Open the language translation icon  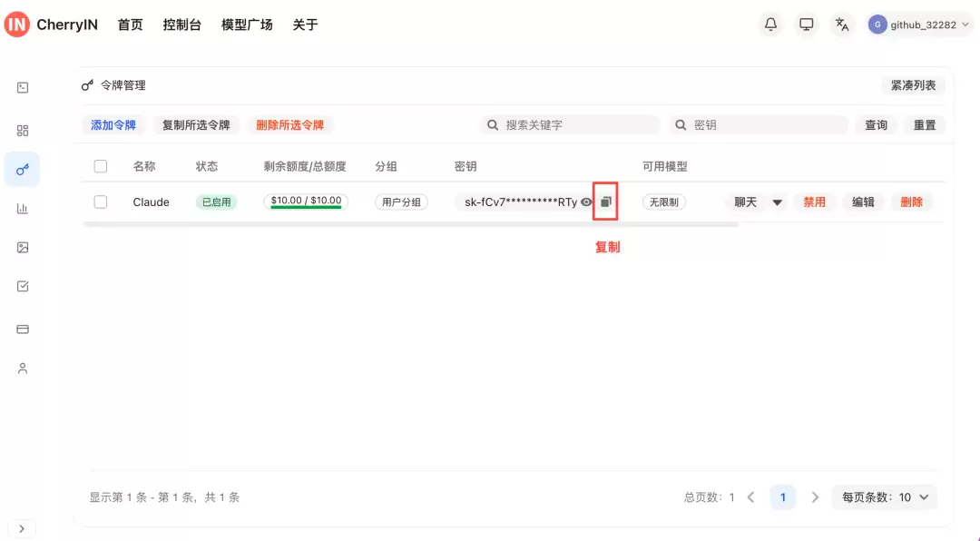842,25
